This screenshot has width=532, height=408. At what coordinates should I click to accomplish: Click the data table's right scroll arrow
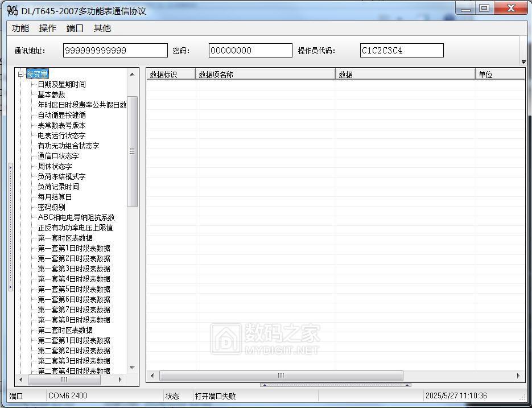pos(518,376)
